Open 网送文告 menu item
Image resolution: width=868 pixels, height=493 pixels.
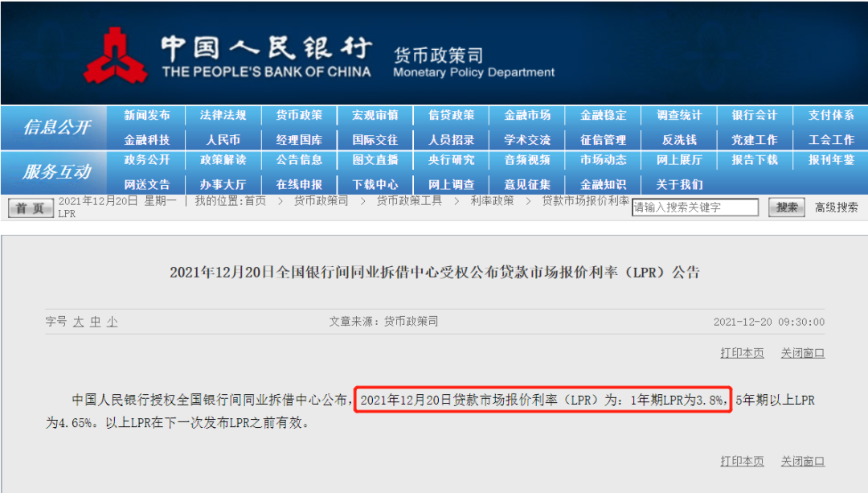pyautogui.click(x=147, y=184)
